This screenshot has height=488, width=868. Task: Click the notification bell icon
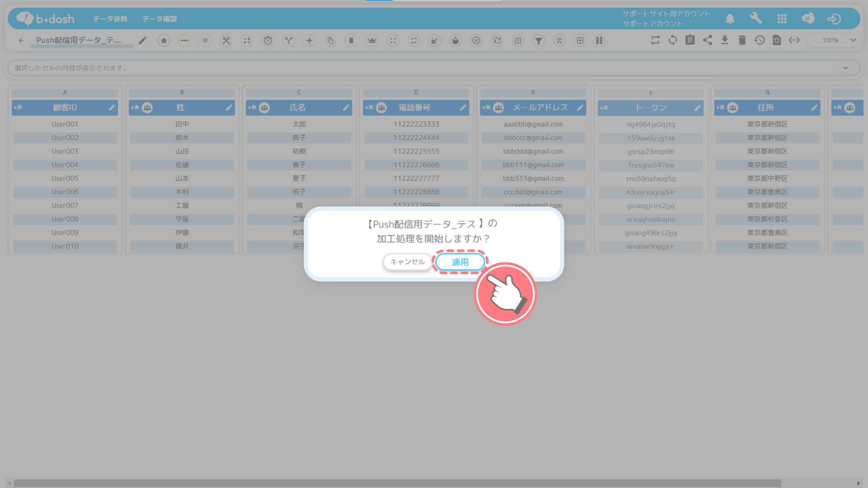point(730,19)
